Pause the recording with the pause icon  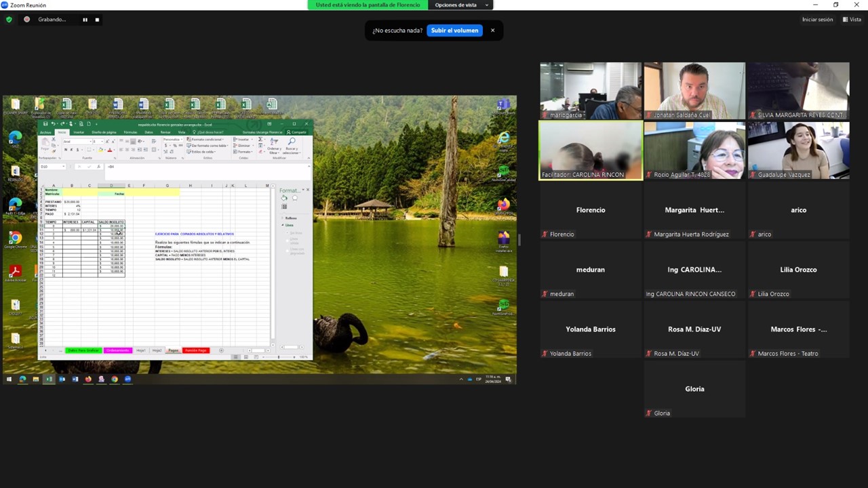point(85,20)
